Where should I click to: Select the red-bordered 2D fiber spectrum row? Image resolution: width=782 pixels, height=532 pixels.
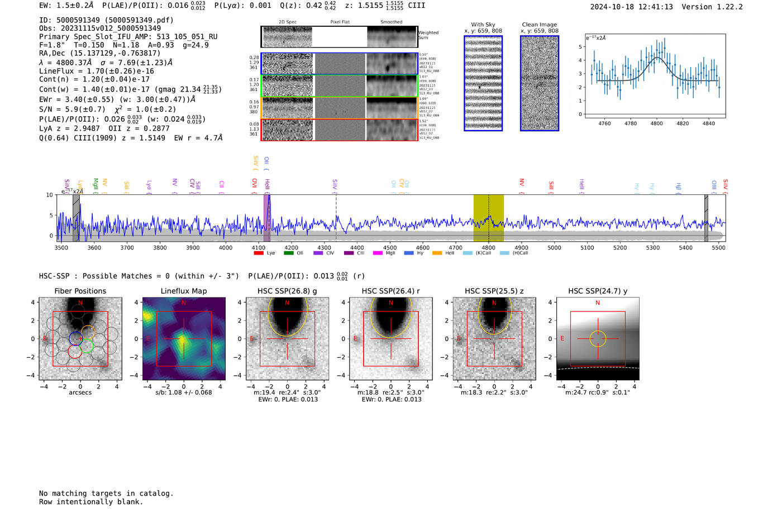click(340, 130)
